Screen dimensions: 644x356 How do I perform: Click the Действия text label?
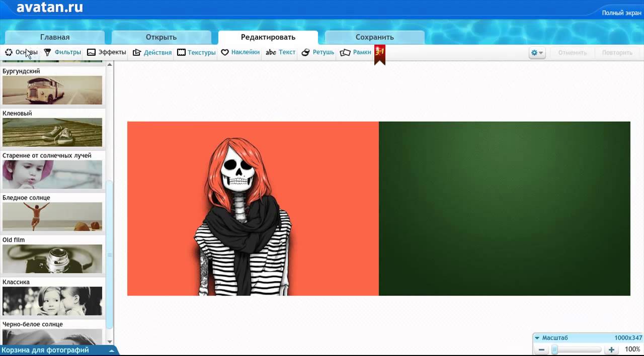[157, 52]
